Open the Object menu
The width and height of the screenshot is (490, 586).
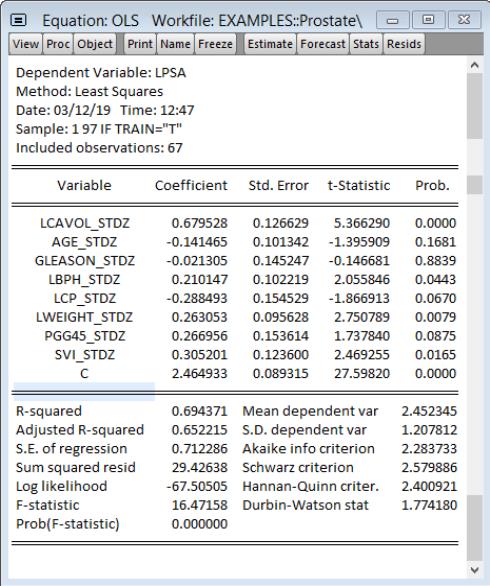click(95, 44)
